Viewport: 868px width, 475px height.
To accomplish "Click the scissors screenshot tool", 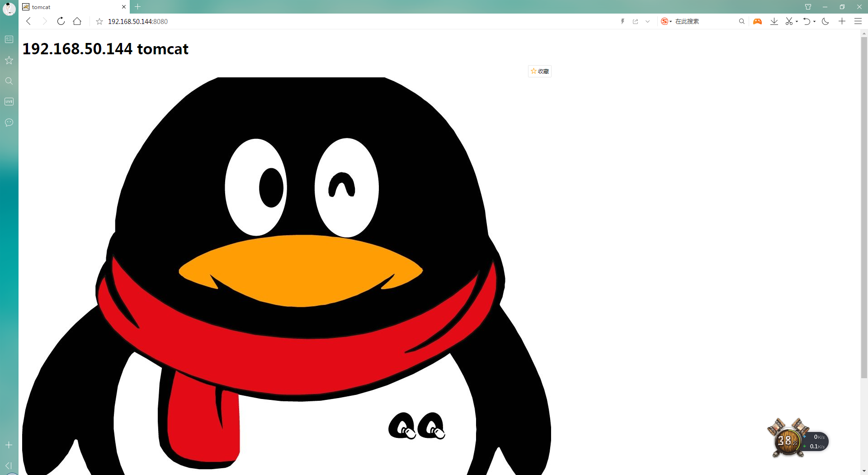I will [x=789, y=21].
